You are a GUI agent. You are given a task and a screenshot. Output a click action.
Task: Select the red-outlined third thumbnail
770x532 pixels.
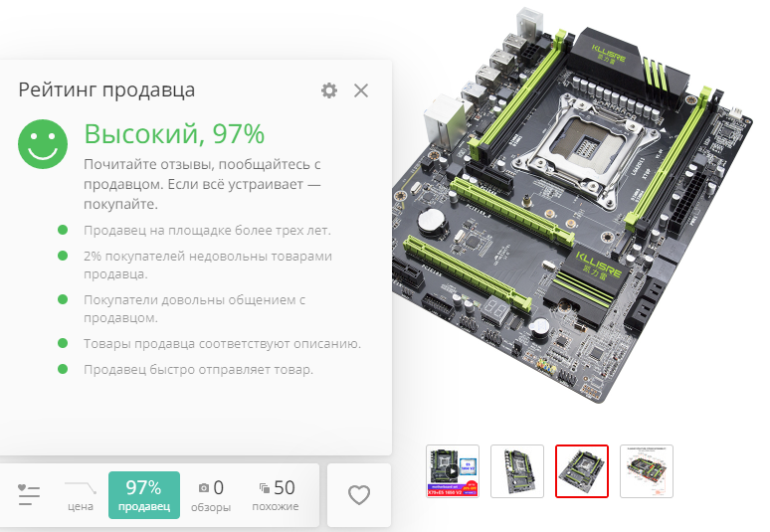click(x=582, y=471)
